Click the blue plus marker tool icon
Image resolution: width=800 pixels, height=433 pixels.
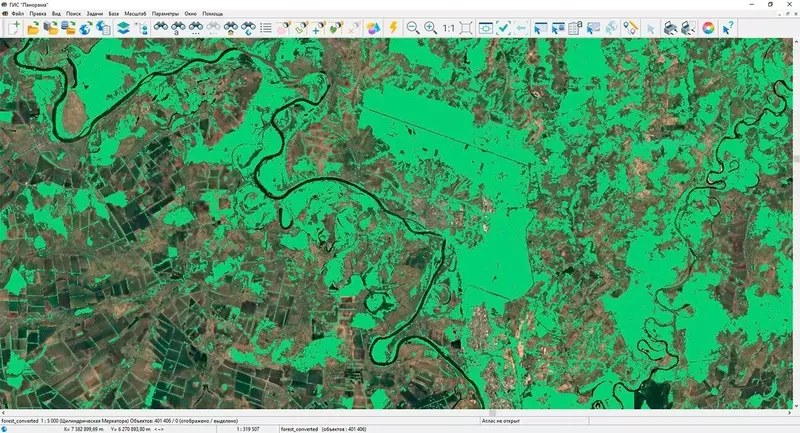pos(318,28)
